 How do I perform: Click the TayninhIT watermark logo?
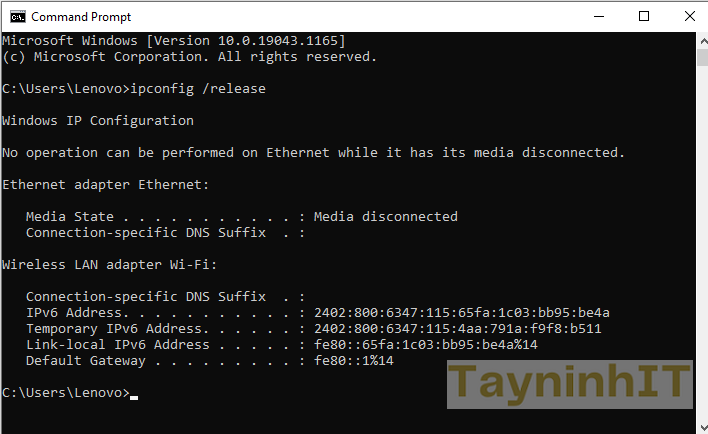pos(568,384)
